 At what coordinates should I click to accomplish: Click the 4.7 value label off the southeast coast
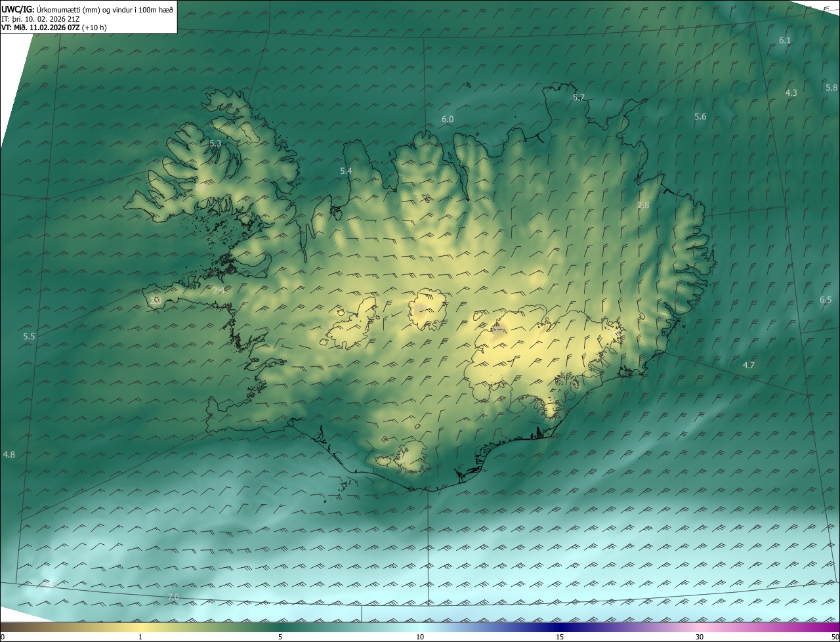click(748, 366)
